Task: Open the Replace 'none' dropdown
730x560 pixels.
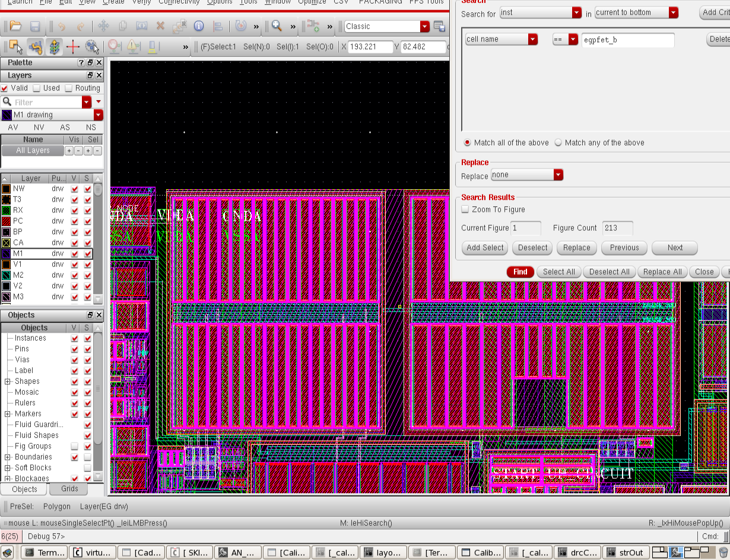Action: tap(558, 175)
